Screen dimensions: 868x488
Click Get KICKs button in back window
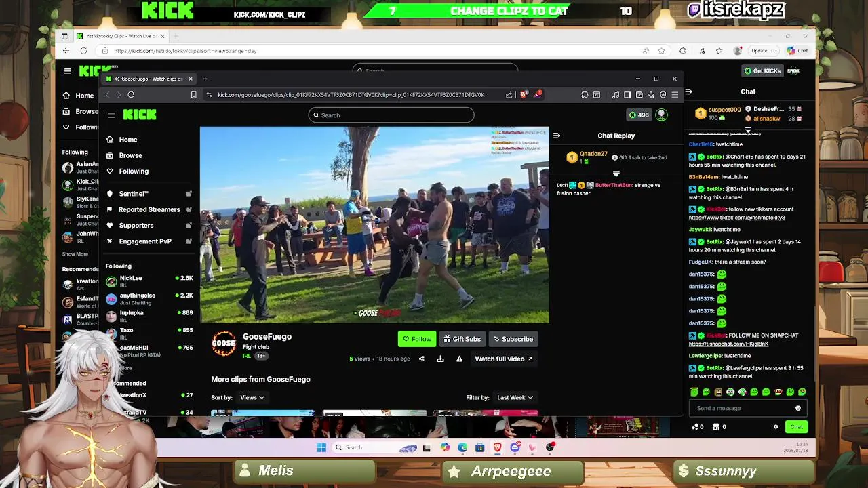[x=762, y=70]
